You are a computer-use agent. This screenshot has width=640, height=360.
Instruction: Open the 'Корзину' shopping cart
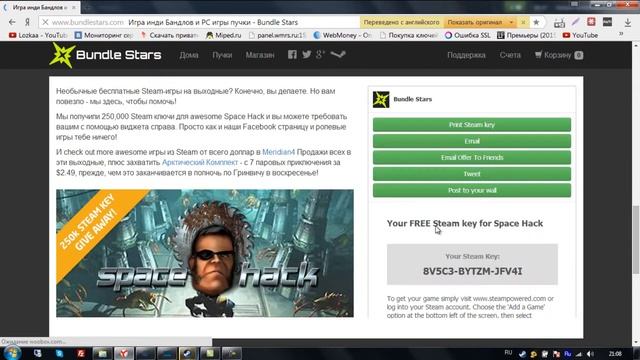click(x=558, y=55)
